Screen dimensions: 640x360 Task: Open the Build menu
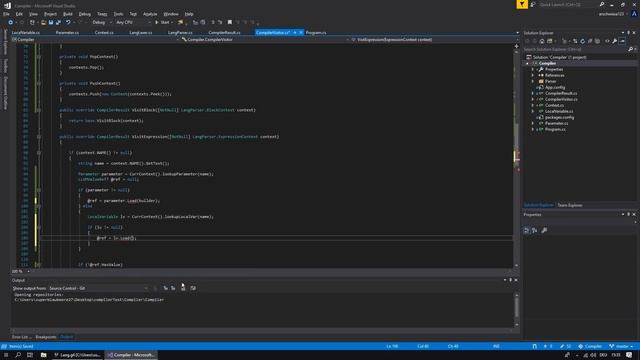pyautogui.click(x=68, y=14)
